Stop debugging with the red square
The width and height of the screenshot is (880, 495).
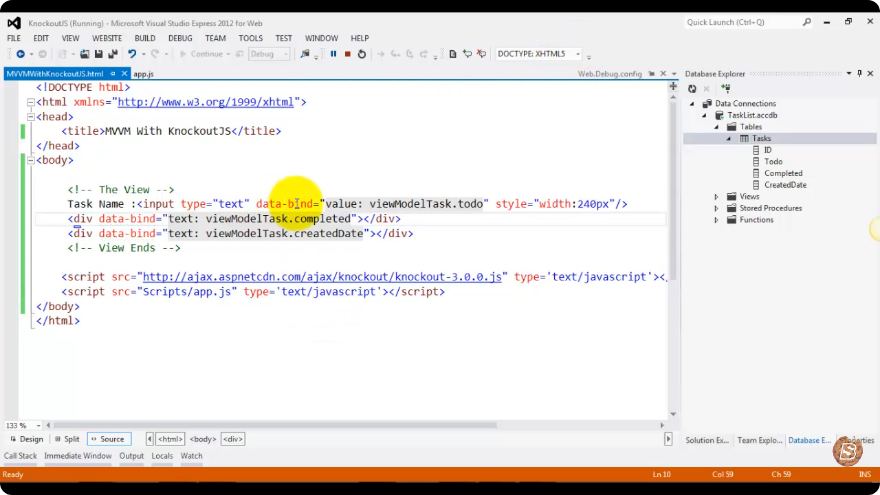pos(347,54)
